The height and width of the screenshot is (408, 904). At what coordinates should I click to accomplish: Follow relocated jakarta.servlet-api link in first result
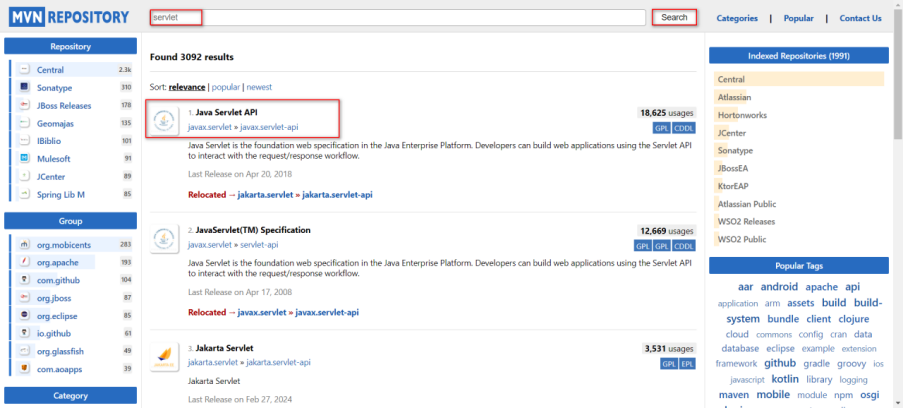click(337, 195)
